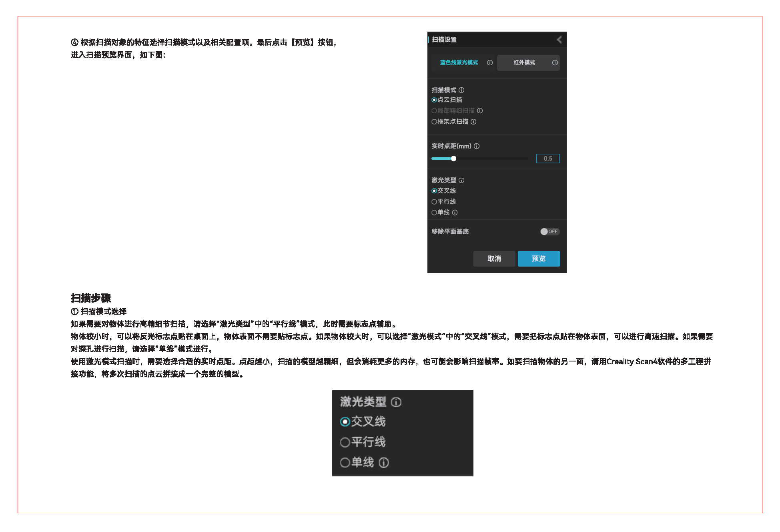This screenshot has height=532, width=780.
Task: Open info icon beside 扫描模式 label
Action: tap(461, 90)
